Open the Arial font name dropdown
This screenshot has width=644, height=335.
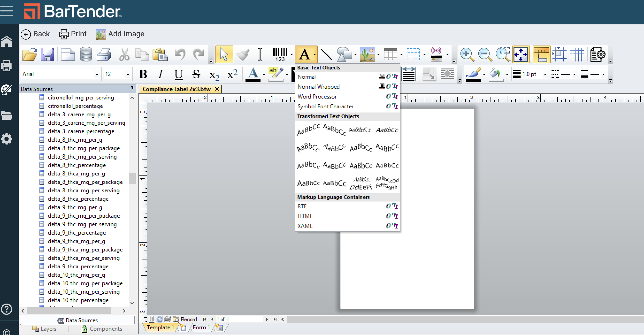coord(97,74)
